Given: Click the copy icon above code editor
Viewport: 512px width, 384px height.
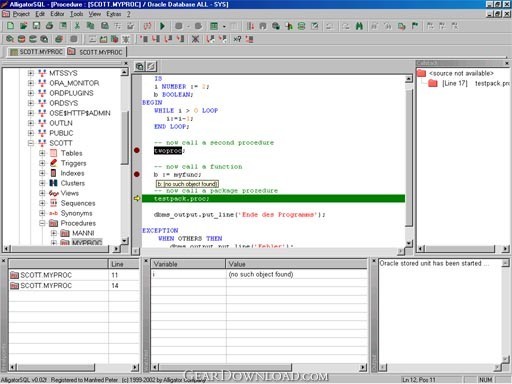Looking at the screenshot, I should pyautogui.click(x=139, y=66).
